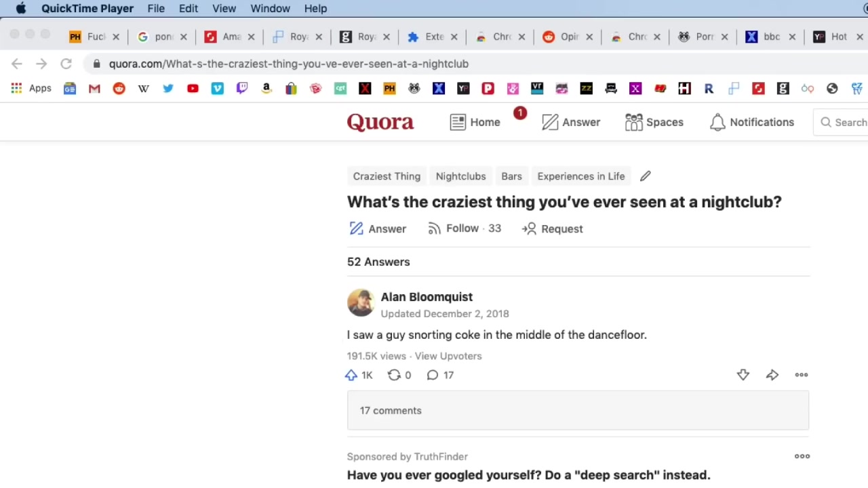Open the Twitch bookmark
Viewport: 868px width, 488px height.
click(241, 88)
